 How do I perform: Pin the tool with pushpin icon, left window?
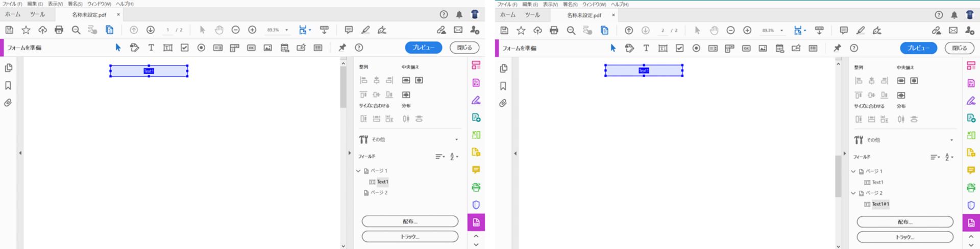342,48
